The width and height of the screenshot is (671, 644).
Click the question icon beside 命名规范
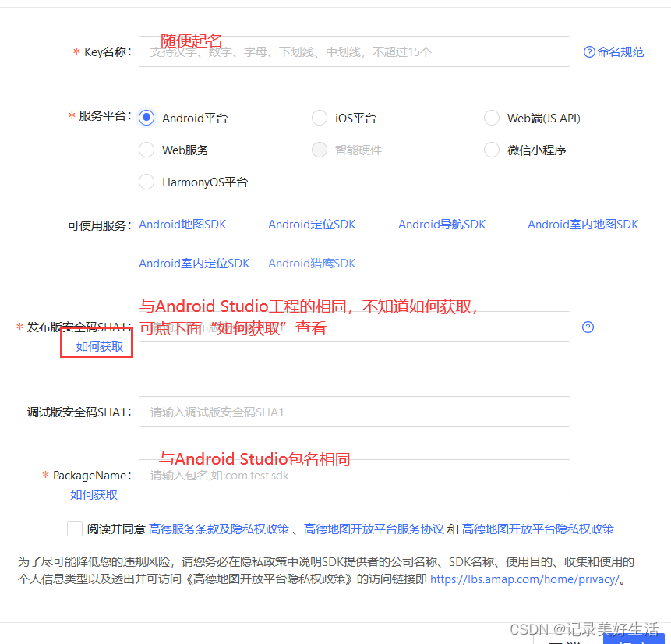pos(589,52)
